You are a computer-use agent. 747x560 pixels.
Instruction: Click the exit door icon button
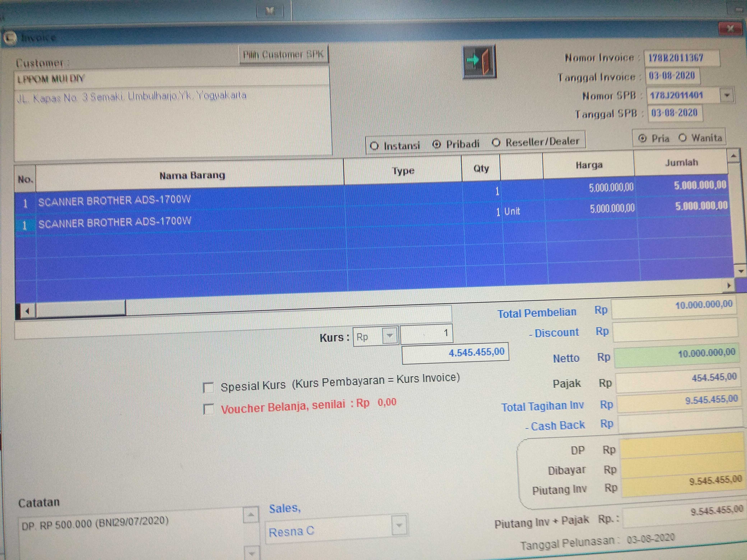tap(479, 62)
